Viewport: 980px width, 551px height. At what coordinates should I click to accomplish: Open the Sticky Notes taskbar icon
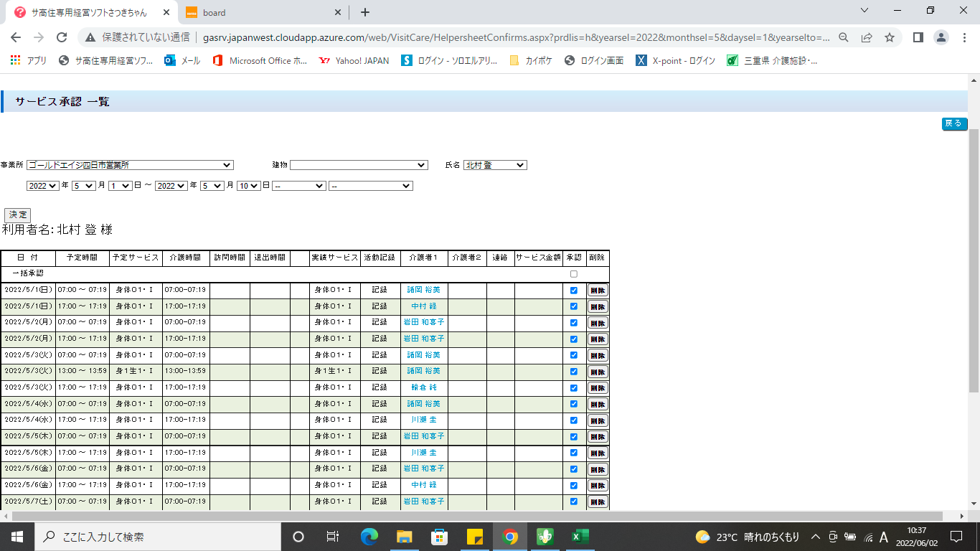(474, 537)
